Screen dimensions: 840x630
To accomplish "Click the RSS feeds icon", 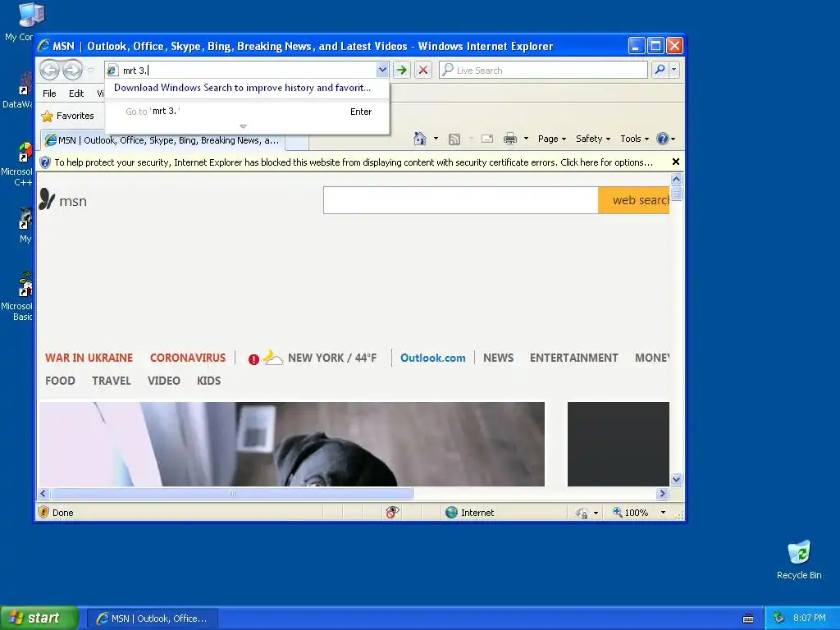I will pos(454,139).
